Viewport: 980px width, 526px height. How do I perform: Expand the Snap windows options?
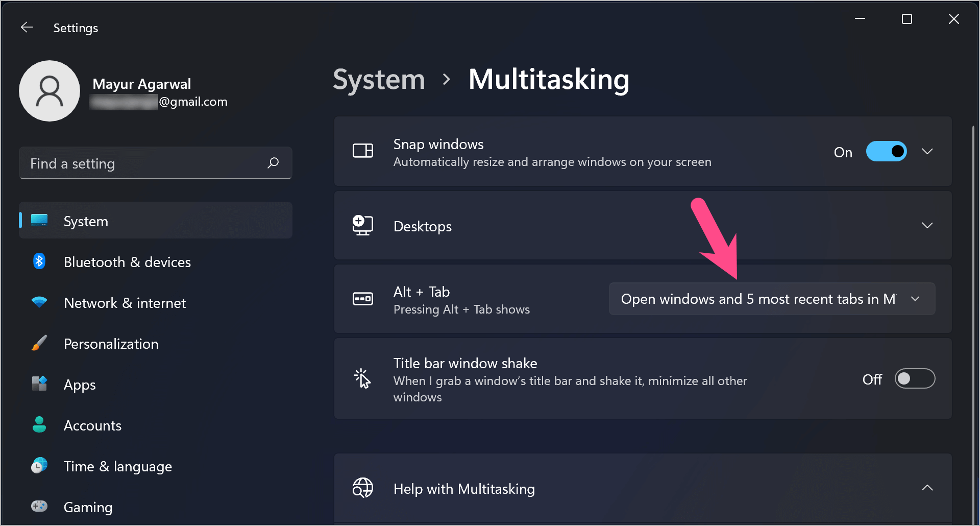coord(927,151)
